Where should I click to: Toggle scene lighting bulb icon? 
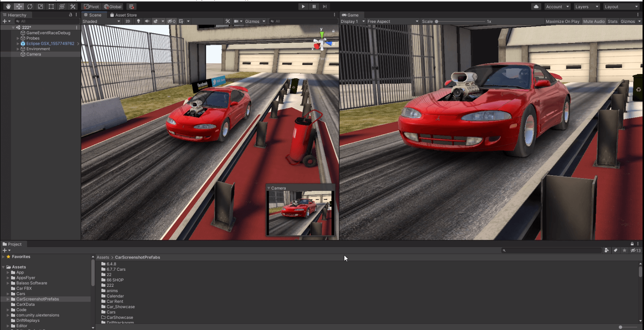[139, 21]
